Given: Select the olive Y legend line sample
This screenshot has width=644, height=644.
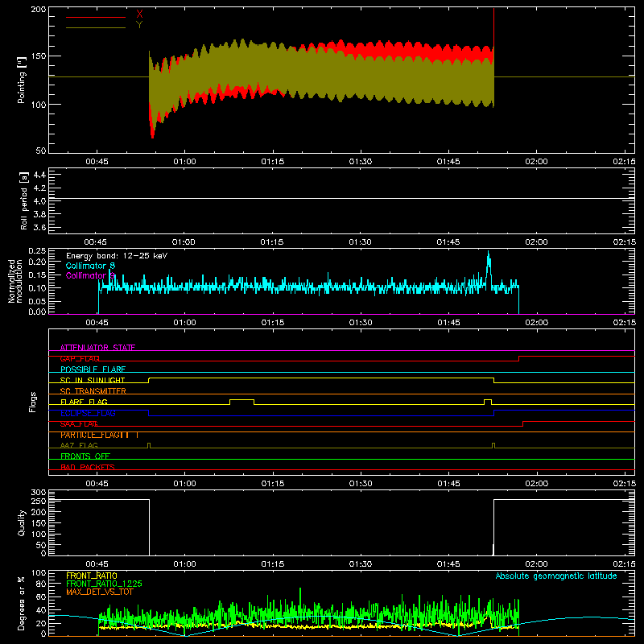Looking at the screenshot, I should (x=96, y=27).
